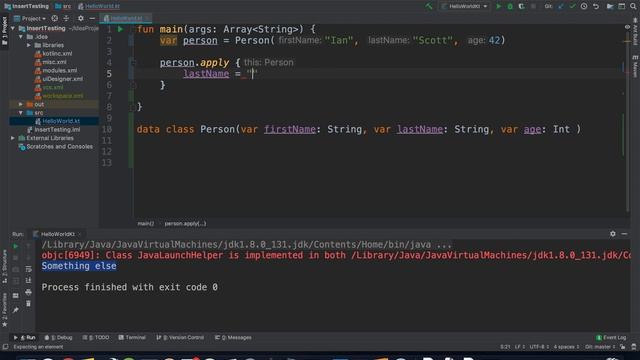Open the Project view dropdown
The image size is (640, 360).
pyautogui.click(x=30, y=18)
